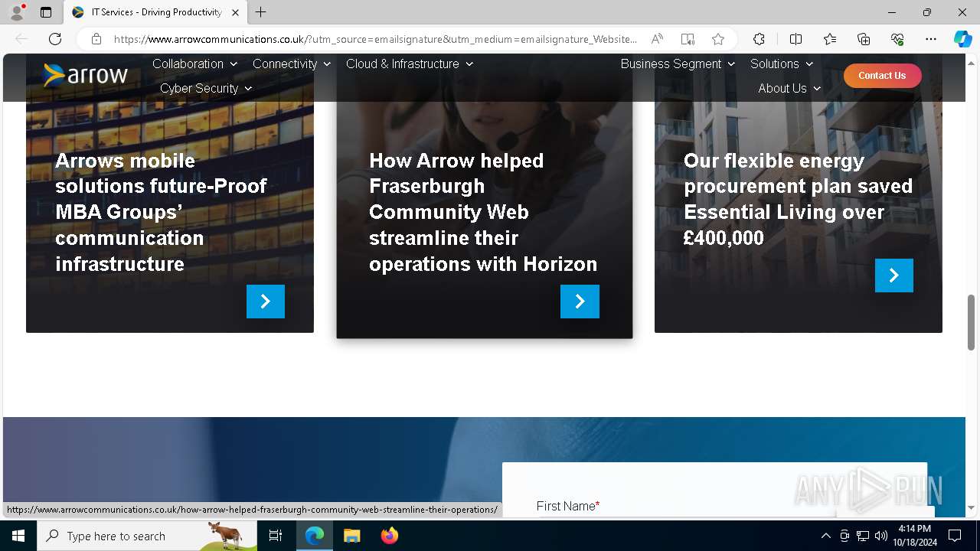Click the taskbar search box
Image resolution: width=980 pixels, height=551 pixels.
pyautogui.click(x=147, y=536)
